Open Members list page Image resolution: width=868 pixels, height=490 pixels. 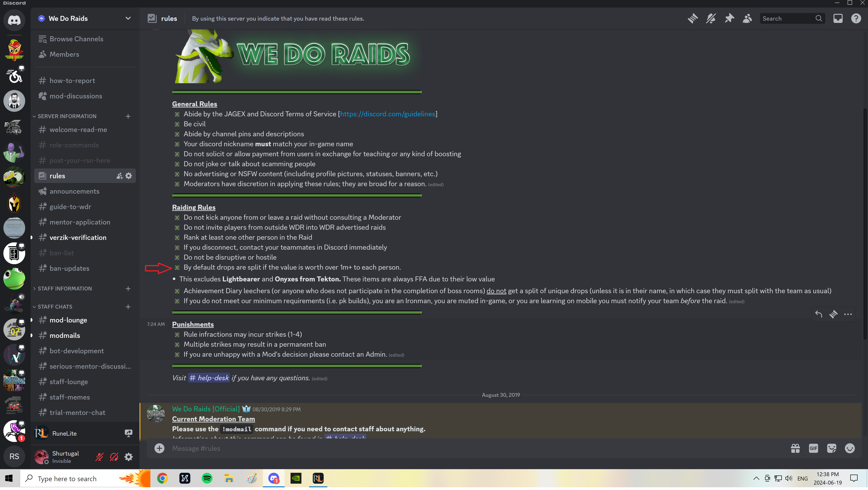click(x=85, y=54)
